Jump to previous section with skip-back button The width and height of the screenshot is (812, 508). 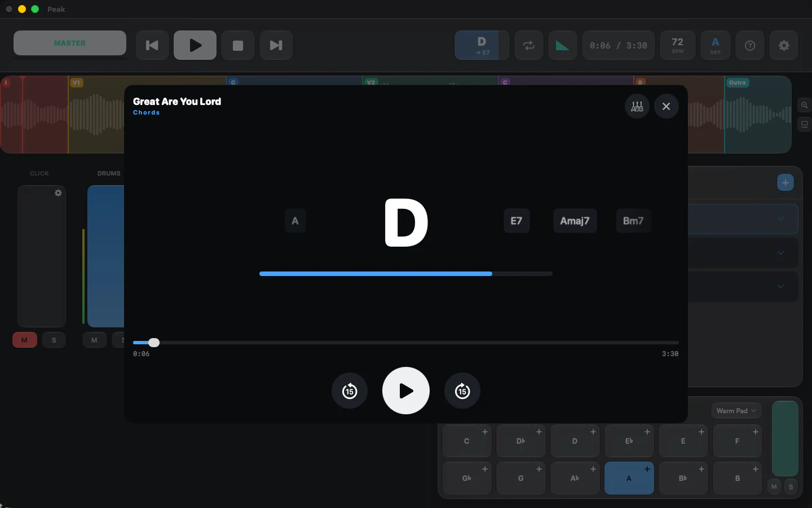click(152, 45)
